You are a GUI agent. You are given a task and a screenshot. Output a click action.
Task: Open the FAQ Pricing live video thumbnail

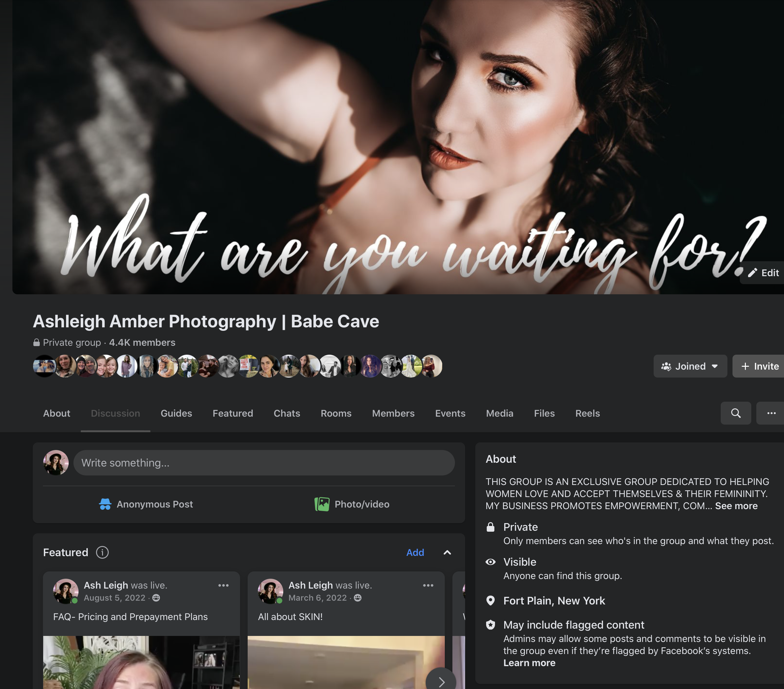141,662
